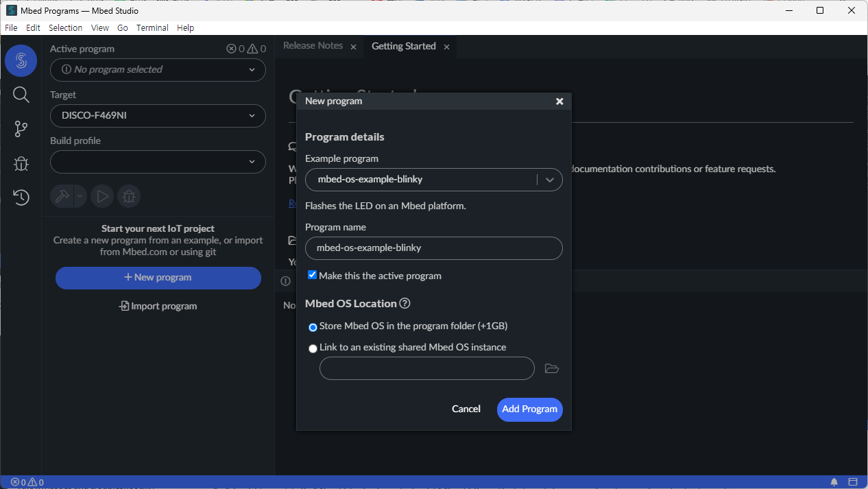Open the Search view in sidebar
The height and width of the screenshot is (489, 868).
(x=21, y=95)
